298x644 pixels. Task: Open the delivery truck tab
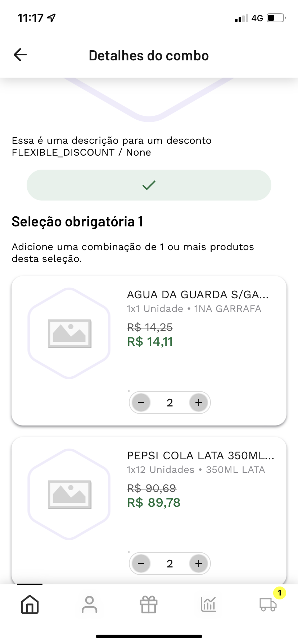click(268, 604)
